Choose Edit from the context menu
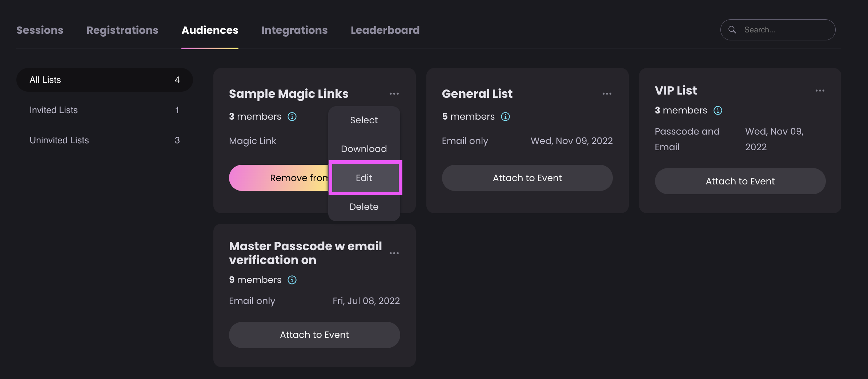The width and height of the screenshot is (868, 379). coord(365,178)
